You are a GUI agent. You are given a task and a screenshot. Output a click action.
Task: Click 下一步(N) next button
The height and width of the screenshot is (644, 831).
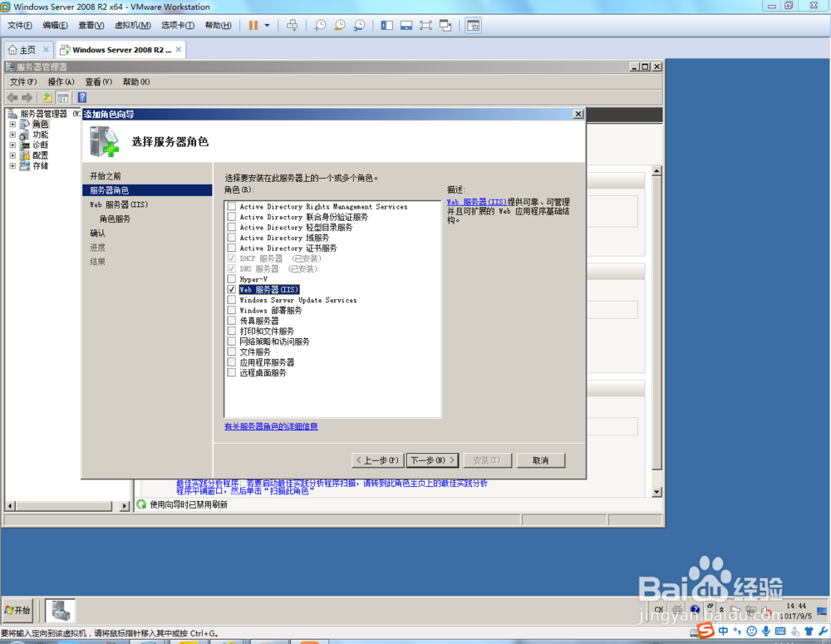pyautogui.click(x=432, y=460)
